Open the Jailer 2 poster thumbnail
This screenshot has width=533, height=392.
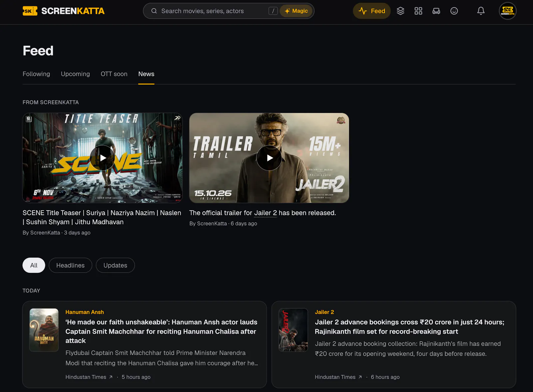293,330
